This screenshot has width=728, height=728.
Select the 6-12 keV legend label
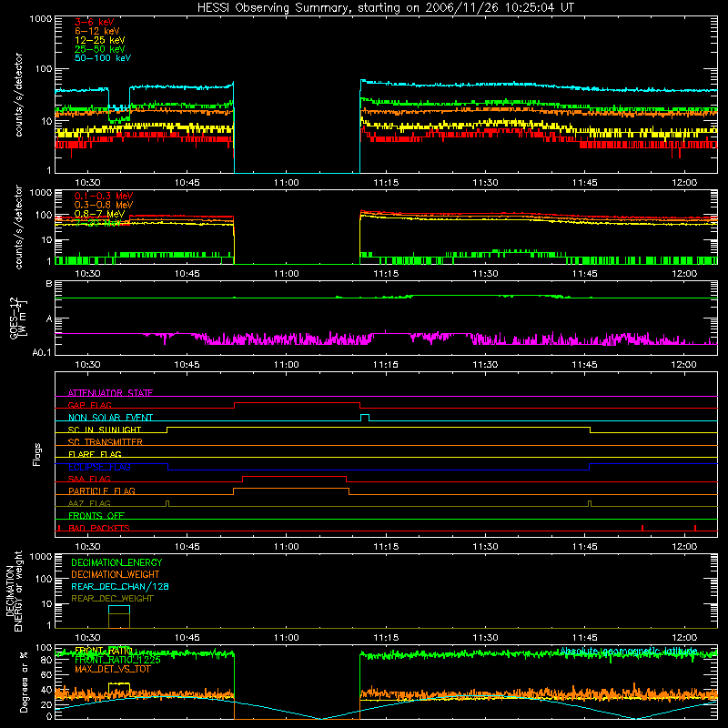(x=97, y=31)
